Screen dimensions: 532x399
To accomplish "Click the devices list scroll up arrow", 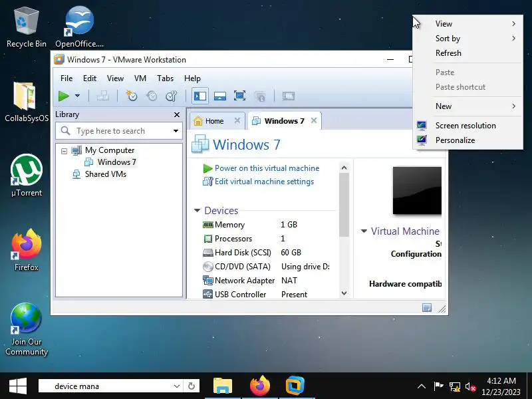I will pos(344,168).
